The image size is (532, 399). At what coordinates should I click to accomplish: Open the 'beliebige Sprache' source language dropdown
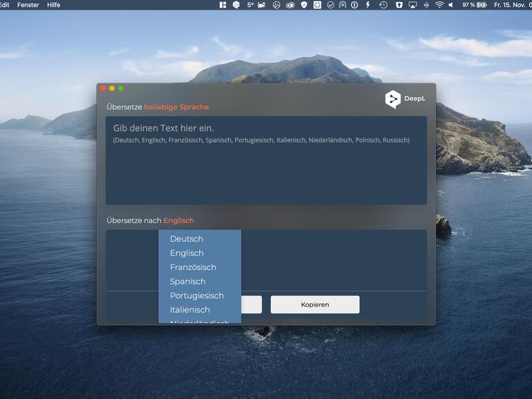tap(176, 107)
